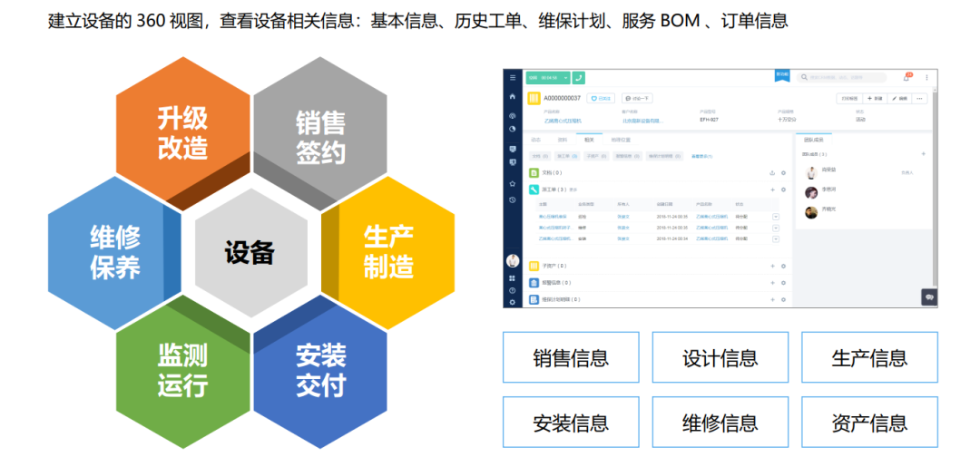The height and width of the screenshot is (457, 980).
Task: Open the star favorites icon in sidebar
Action: pyautogui.click(x=513, y=183)
